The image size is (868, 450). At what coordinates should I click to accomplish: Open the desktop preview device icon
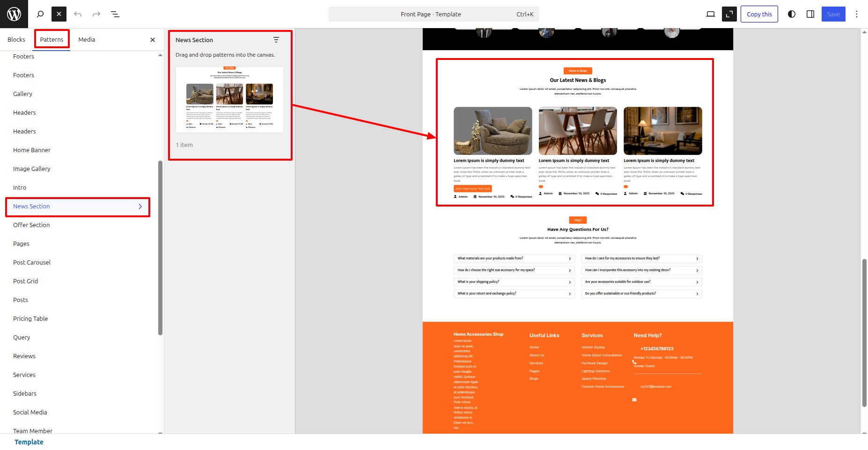pos(710,14)
